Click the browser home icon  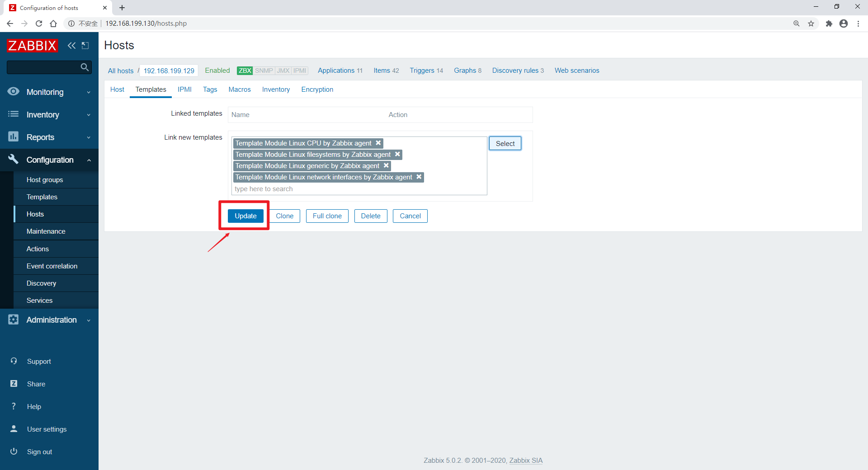coord(53,23)
